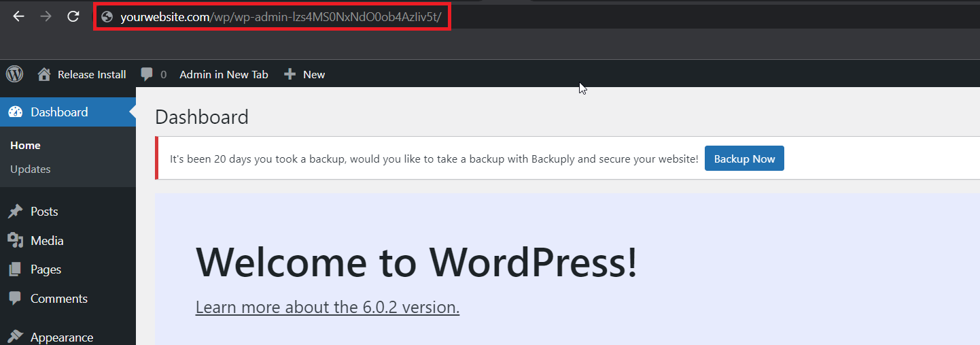This screenshot has height=345, width=980.
Task: Open comments bubble icon in admin bar
Action: coord(147,74)
